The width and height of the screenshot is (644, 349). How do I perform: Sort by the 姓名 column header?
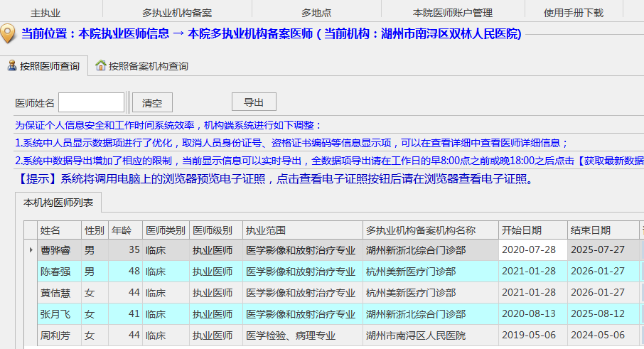pos(50,230)
